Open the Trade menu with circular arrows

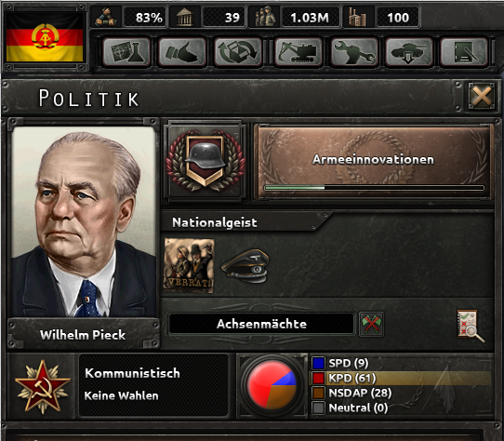pos(238,52)
